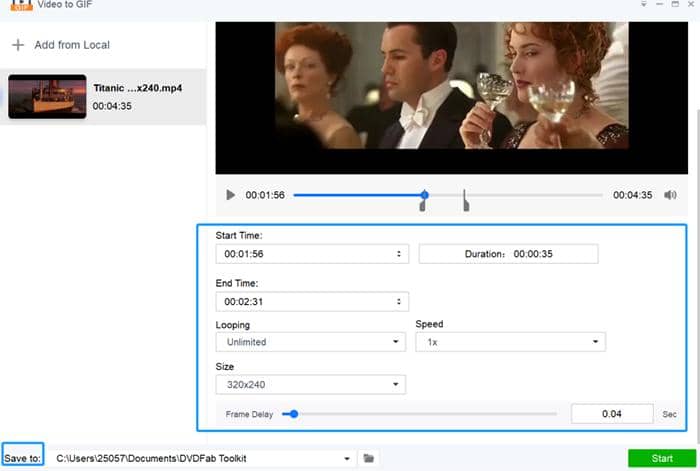The height and width of the screenshot is (471, 700).
Task: Open the title bar dropdown menu icon
Action: click(x=643, y=5)
